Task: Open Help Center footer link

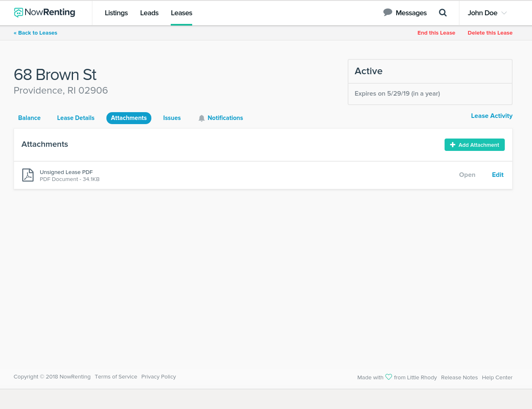Action: [x=497, y=378]
